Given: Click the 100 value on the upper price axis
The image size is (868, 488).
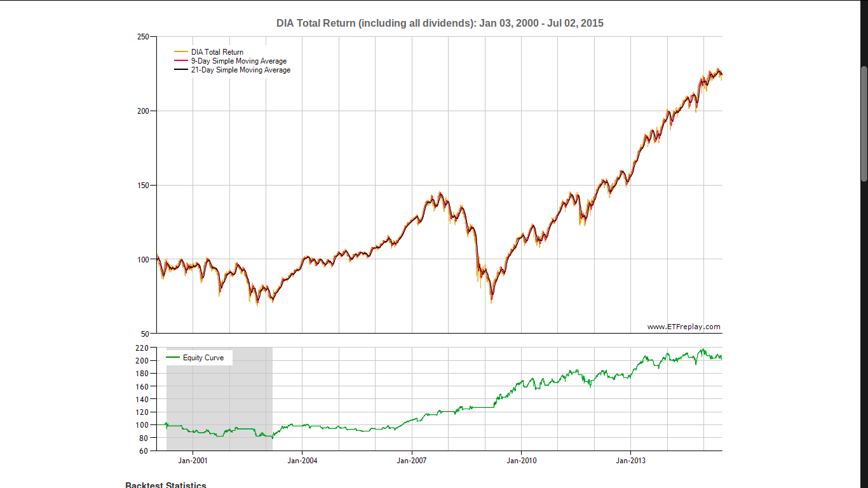Looking at the screenshot, I should click(x=143, y=259).
